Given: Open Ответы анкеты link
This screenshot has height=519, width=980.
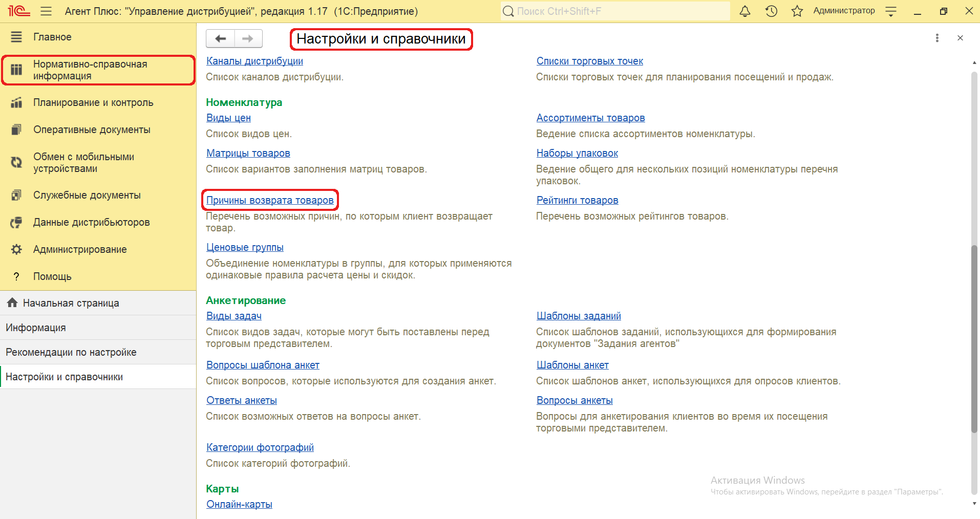Looking at the screenshot, I should 241,400.
